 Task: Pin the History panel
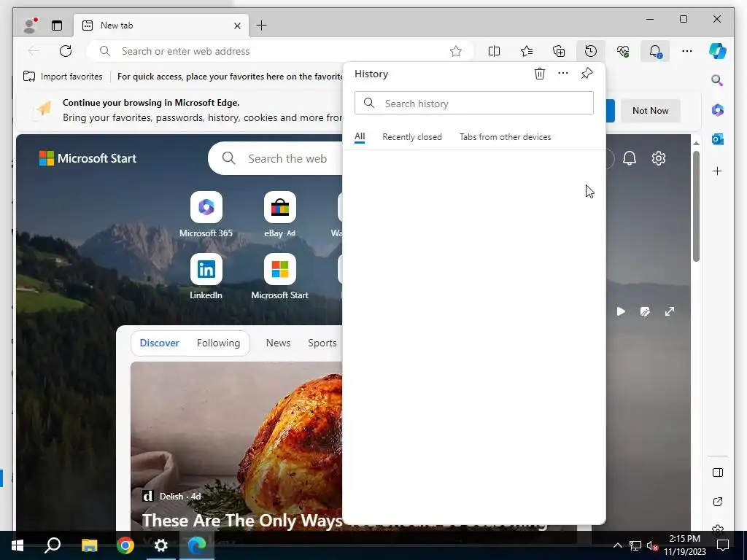click(587, 74)
